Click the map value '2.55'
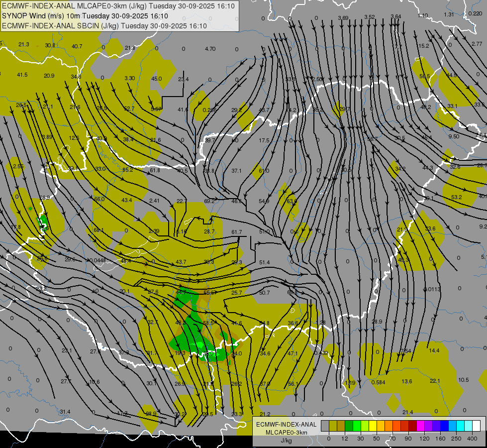The image size is (487, 448). pos(18,166)
